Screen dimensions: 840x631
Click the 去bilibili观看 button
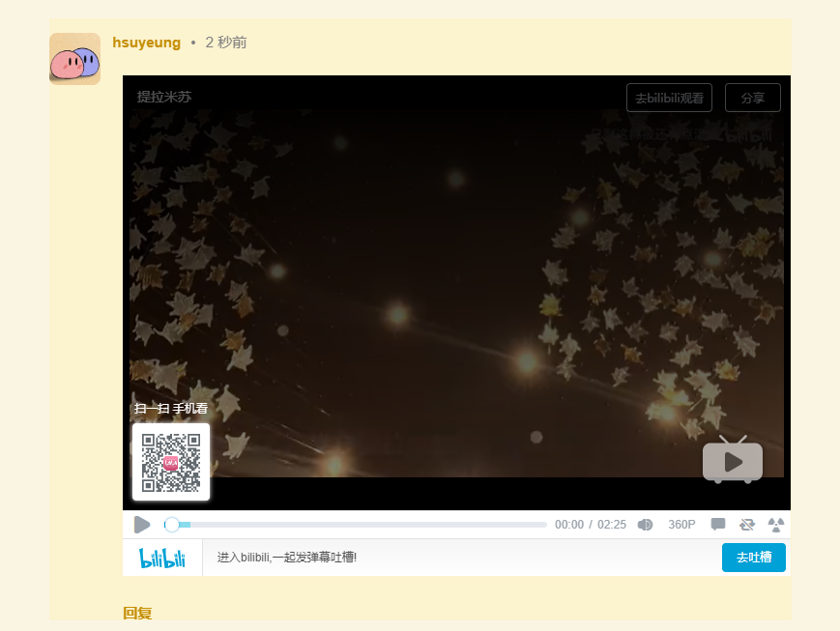pyautogui.click(x=669, y=98)
